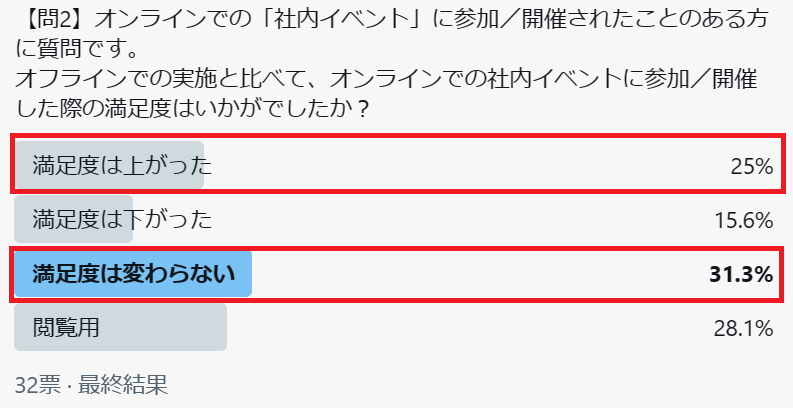Click the line beginning オフラインでの実施と比べて
Screen dimensions: 793x408
click(386, 79)
